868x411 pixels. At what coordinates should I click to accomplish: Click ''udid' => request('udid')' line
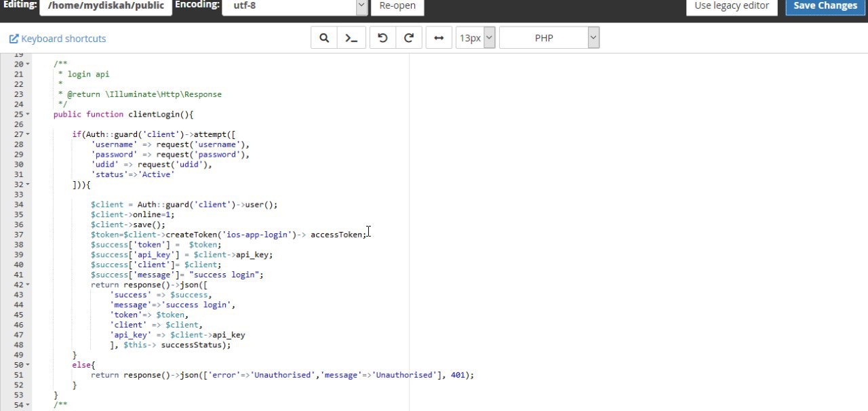coord(152,164)
